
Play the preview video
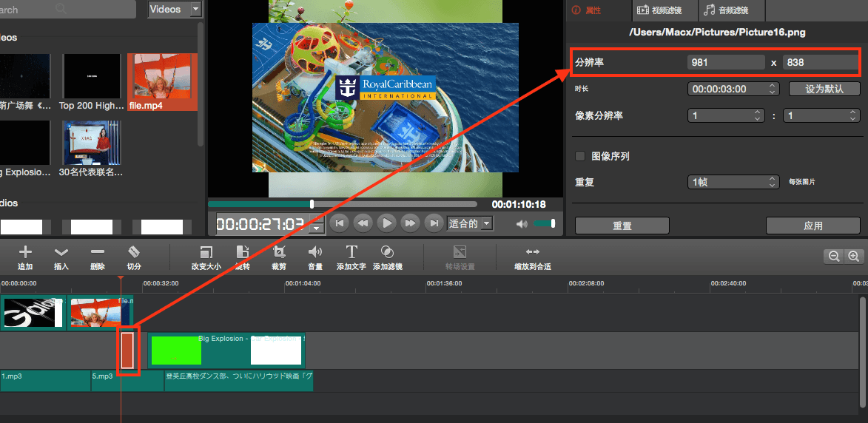tap(387, 223)
